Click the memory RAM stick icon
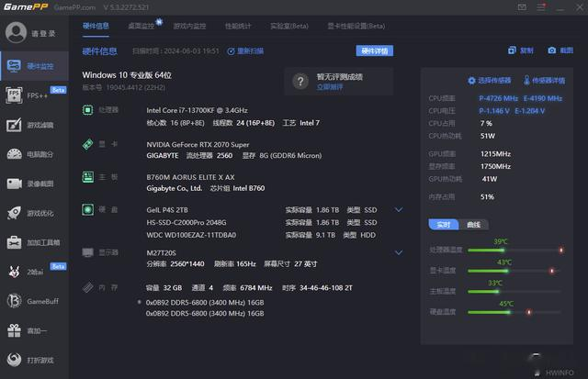This screenshot has width=588, height=379. pyautogui.click(x=88, y=287)
